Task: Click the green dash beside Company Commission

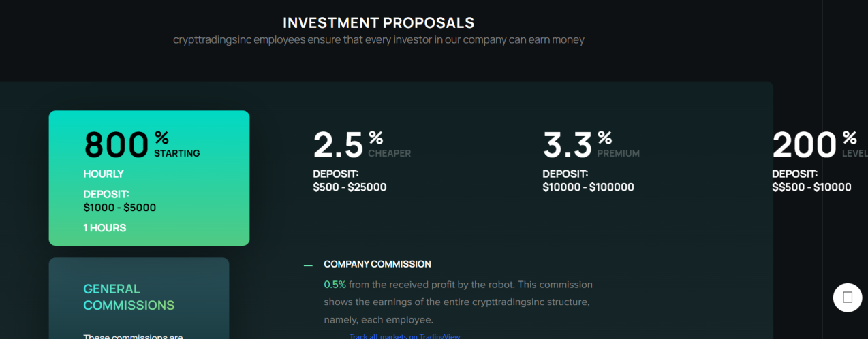Action: [x=308, y=265]
